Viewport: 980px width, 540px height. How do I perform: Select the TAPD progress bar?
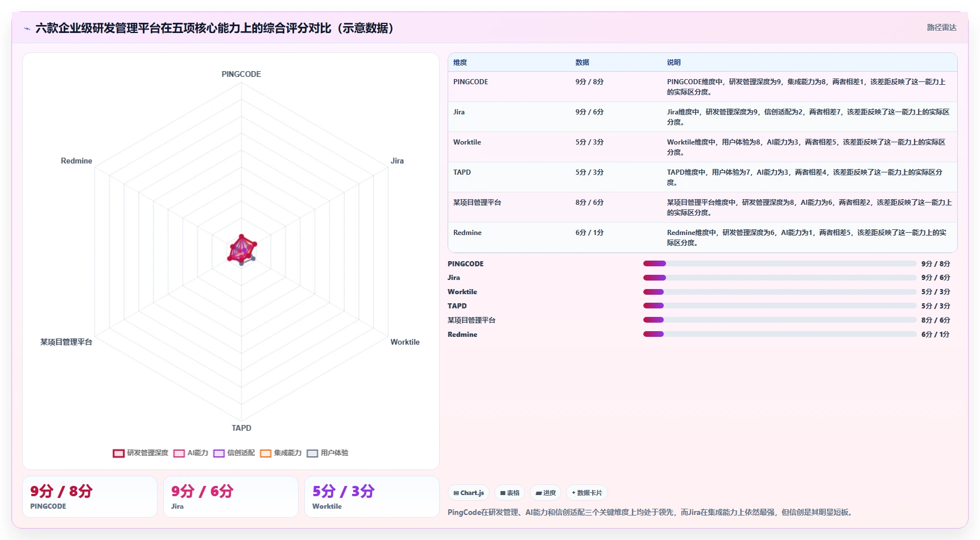pyautogui.click(x=780, y=306)
